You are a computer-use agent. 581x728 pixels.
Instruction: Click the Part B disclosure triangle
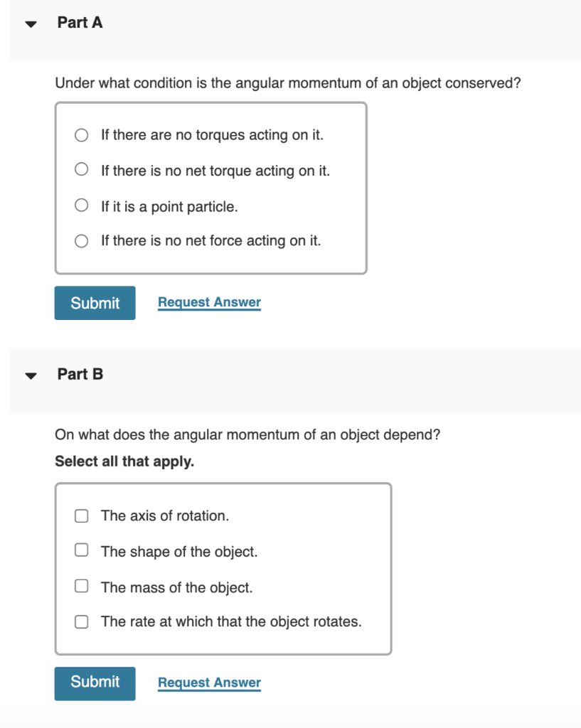coord(30,375)
